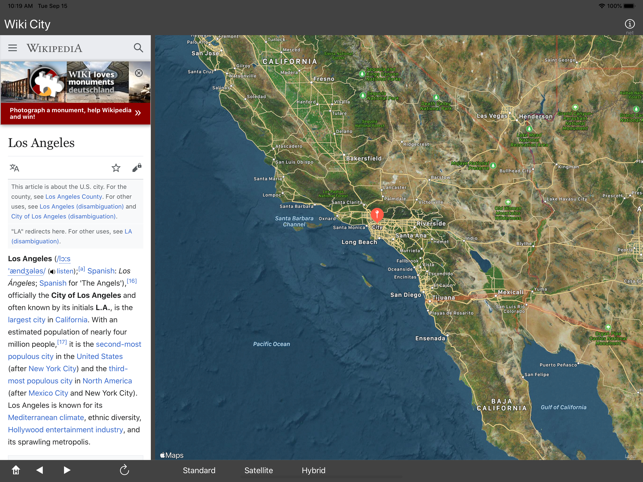Switch map to Standard view
The image size is (643, 482).
tap(199, 471)
